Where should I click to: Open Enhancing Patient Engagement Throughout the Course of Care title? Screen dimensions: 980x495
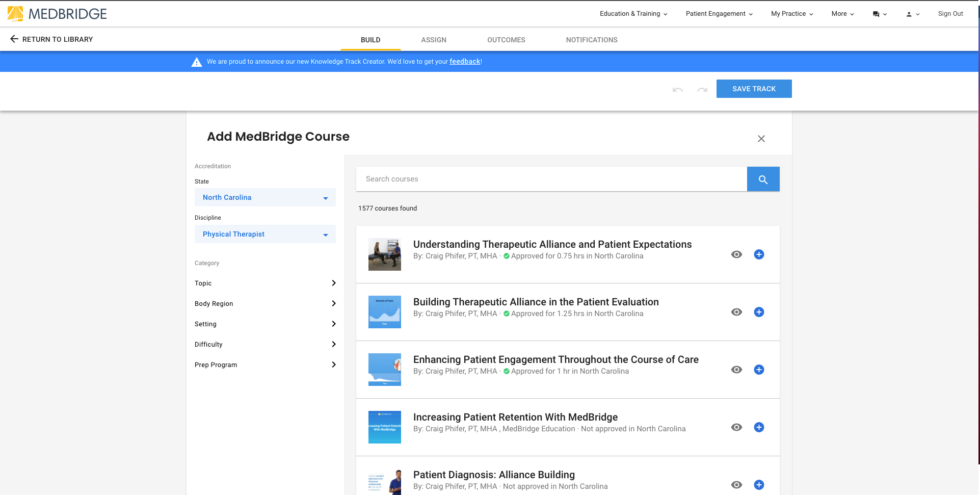(556, 359)
